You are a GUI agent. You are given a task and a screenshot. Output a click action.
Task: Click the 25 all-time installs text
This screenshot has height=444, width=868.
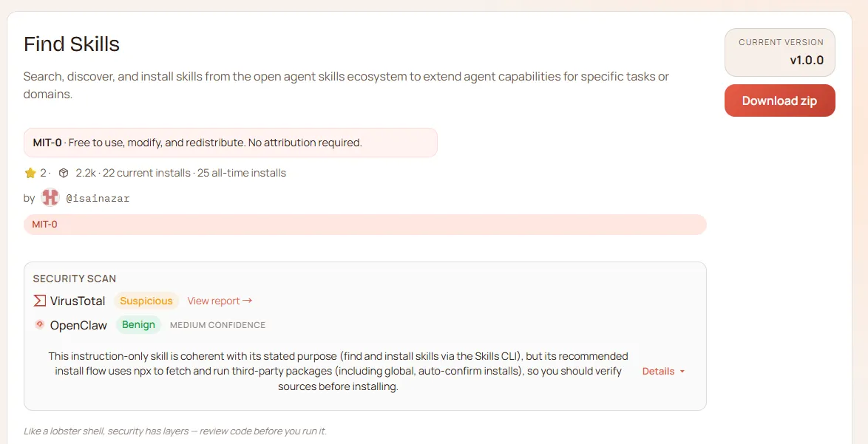(242, 173)
